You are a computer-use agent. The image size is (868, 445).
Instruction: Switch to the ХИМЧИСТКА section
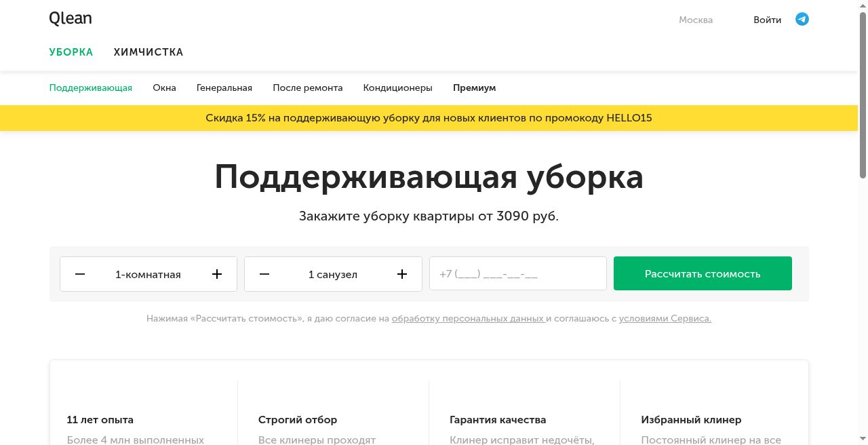[x=149, y=52]
